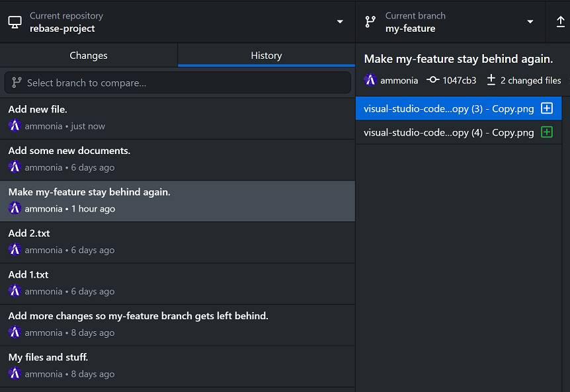570x392 pixels.
Task: Switch to the History tab
Action: (266, 56)
